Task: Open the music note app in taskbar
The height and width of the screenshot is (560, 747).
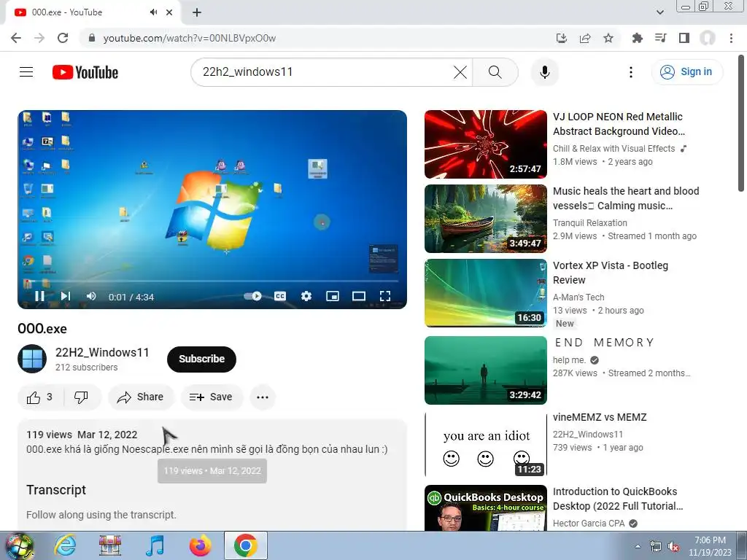Action: point(155,545)
